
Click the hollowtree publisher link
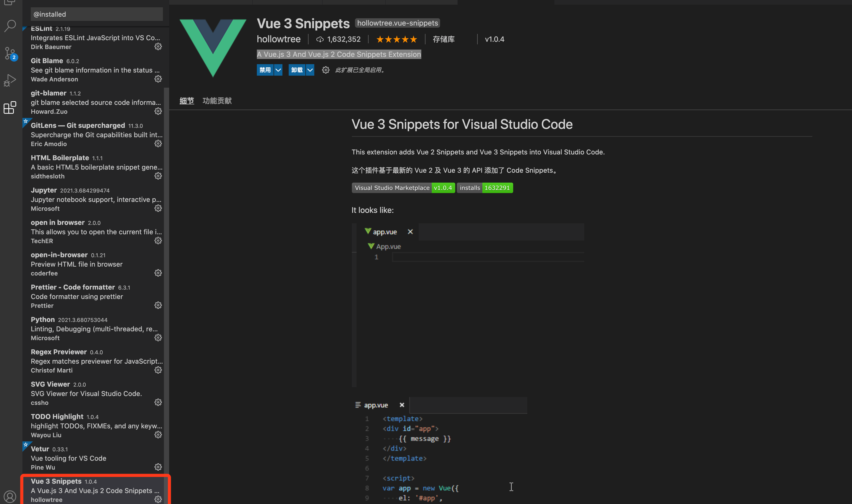coord(278,39)
